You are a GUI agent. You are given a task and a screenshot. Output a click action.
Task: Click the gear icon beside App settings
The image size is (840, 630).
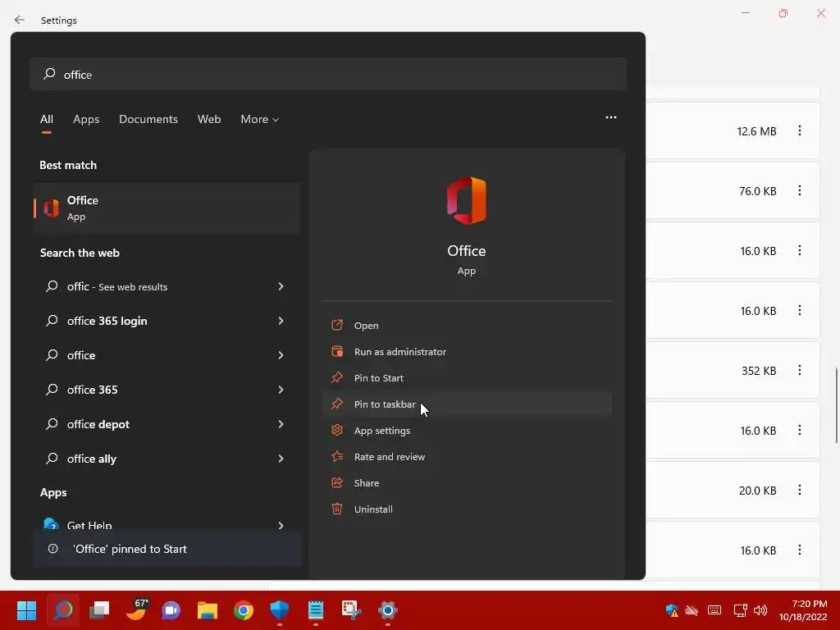tap(337, 430)
